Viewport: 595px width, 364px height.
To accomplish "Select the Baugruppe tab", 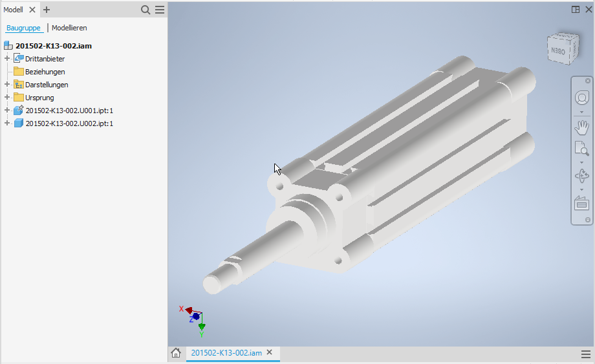I will click(x=23, y=28).
